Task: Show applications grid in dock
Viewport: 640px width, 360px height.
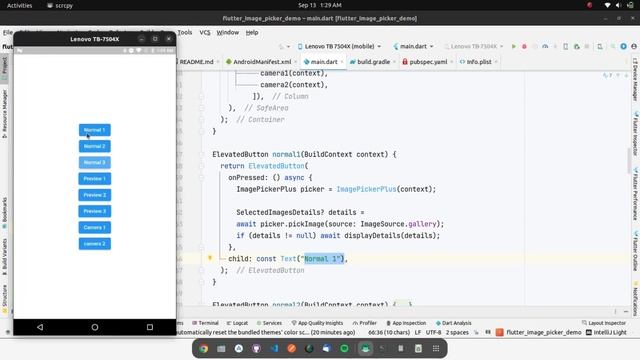Action: pyautogui.click(x=436, y=349)
